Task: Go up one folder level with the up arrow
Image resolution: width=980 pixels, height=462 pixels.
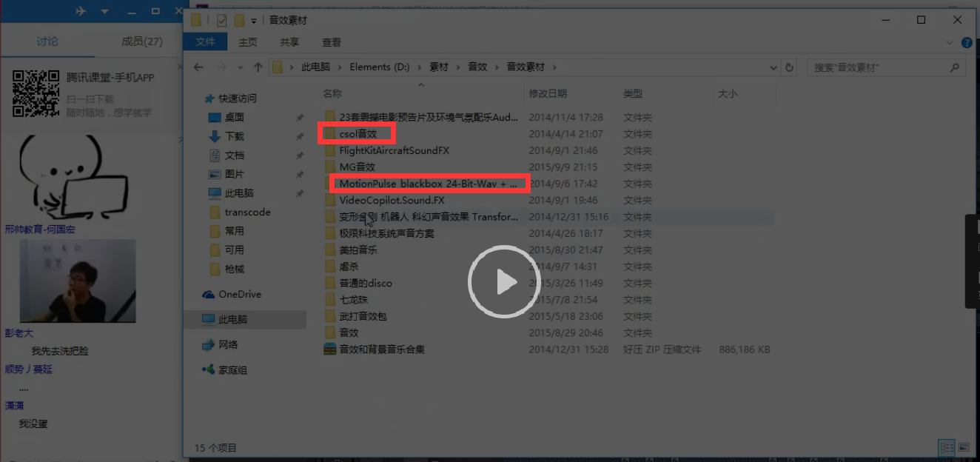Action: 258,67
